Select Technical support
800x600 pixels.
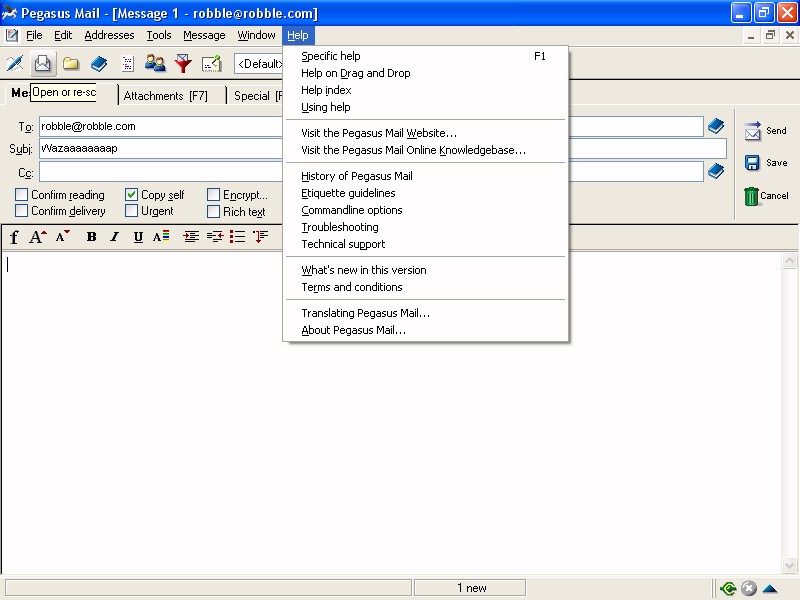pos(426,244)
